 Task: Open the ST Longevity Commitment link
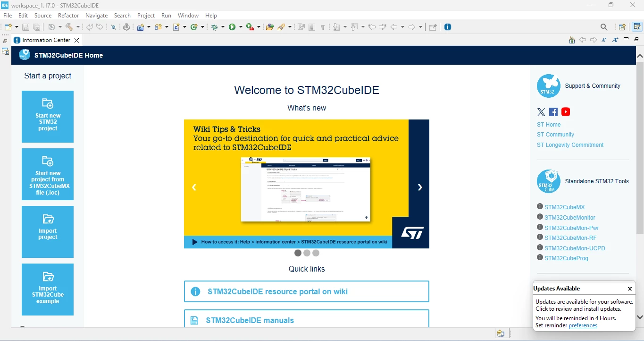pos(570,145)
